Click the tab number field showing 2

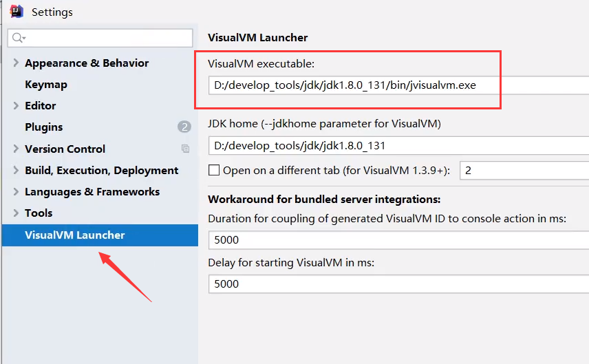coord(524,171)
